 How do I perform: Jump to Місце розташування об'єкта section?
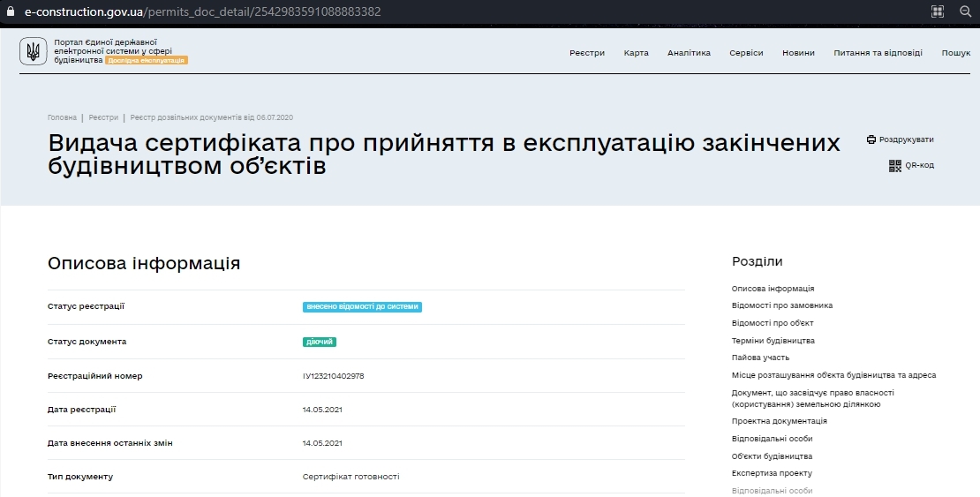coord(833,375)
